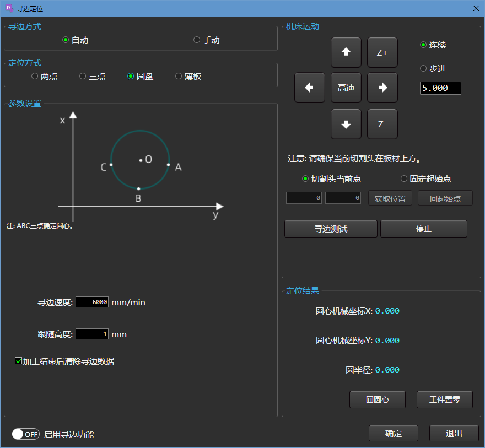The height and width of the screenshot is (448, 485).
Task: Return to circle center with 回圆心
Action: click(378, 400)
